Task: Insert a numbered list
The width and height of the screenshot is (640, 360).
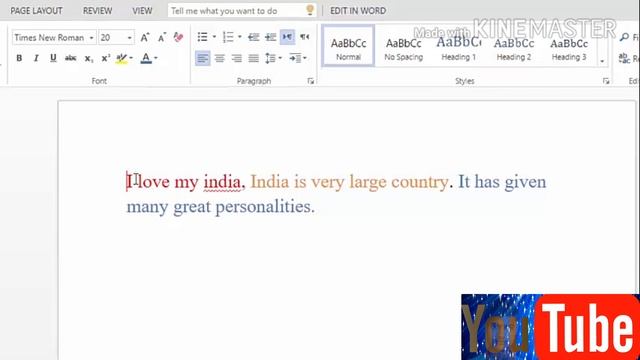Action: pyautogui.click(x=228, y=37)
